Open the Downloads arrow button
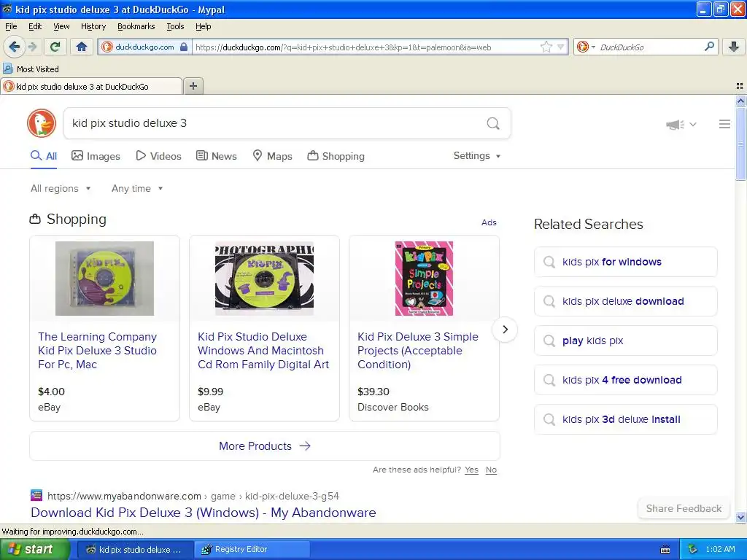This screenshot has height=560, width=747. click(x=734, y=47)
